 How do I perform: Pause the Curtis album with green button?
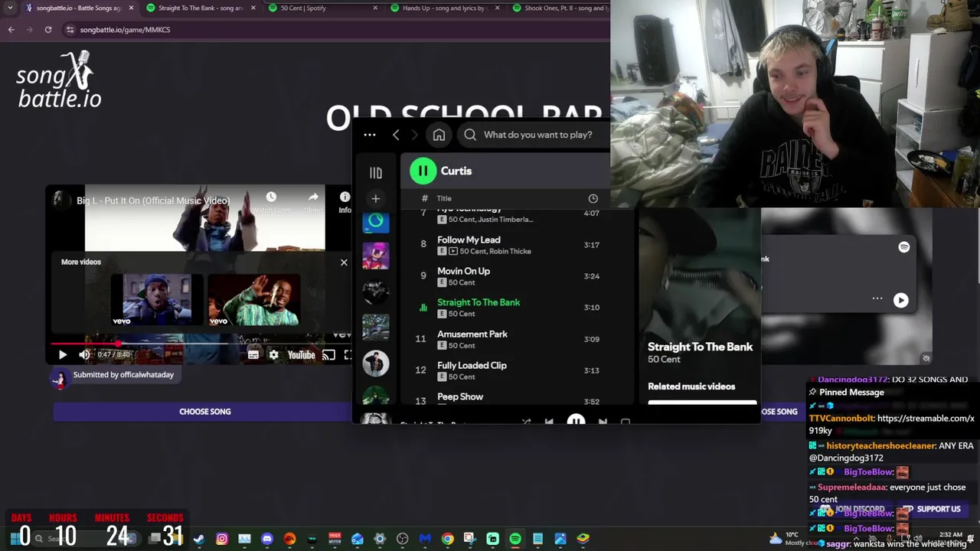[423, 171]
